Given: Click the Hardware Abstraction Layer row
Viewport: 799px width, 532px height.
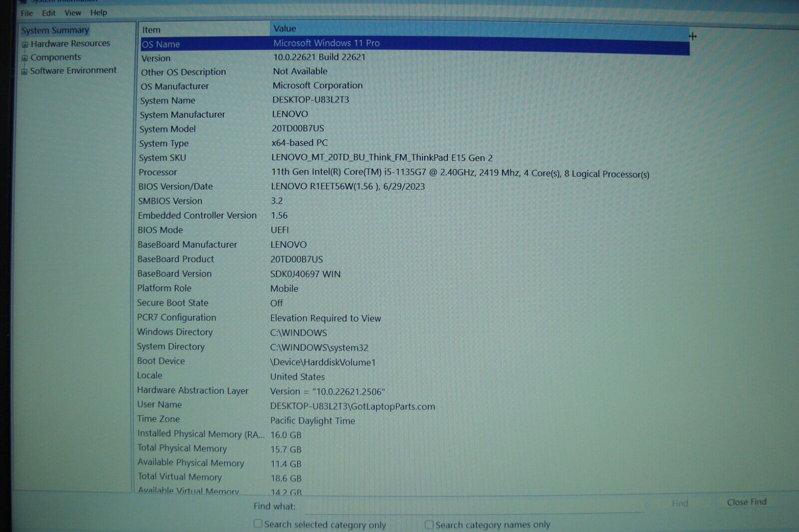Looking at the screenshot, I should click(x=414, y=390).
